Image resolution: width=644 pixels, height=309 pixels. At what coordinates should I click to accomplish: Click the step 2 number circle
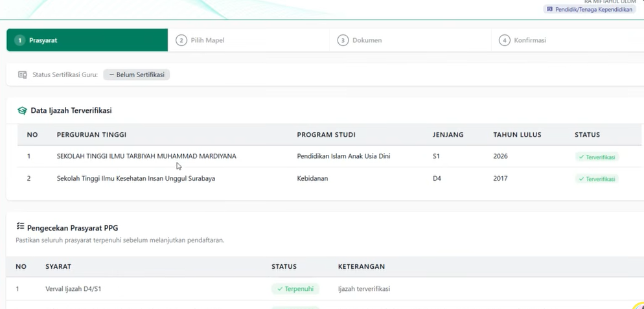click(x=181, y=40)
